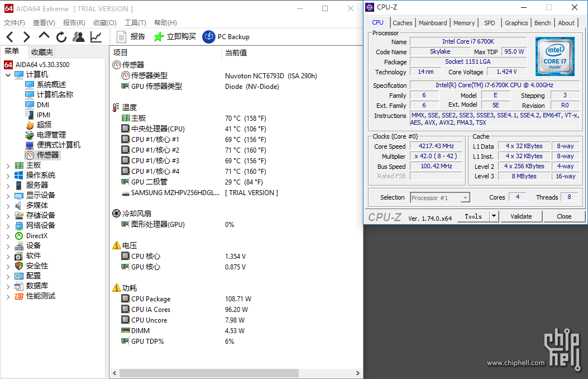Viewport: 588px width, 379px height.
Task: Click the scrollbar right arrow
Action: [x=358, y=373]
